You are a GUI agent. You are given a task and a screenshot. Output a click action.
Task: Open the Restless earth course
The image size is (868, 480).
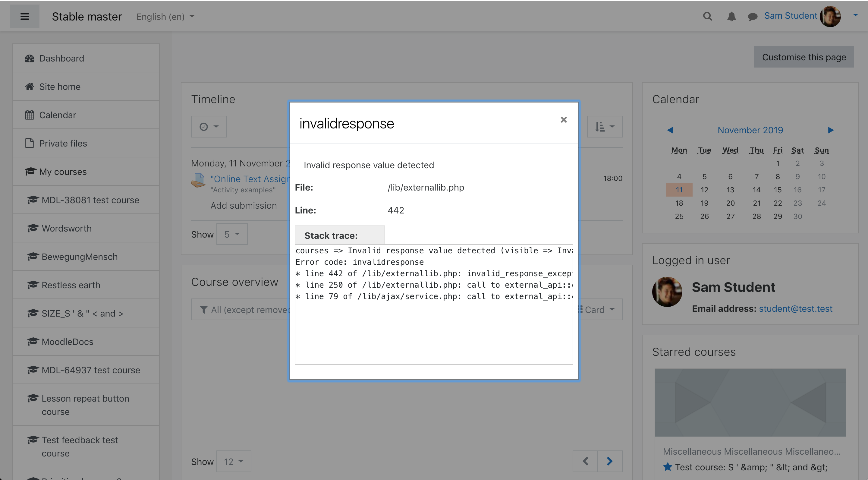(x=86, y=285)
